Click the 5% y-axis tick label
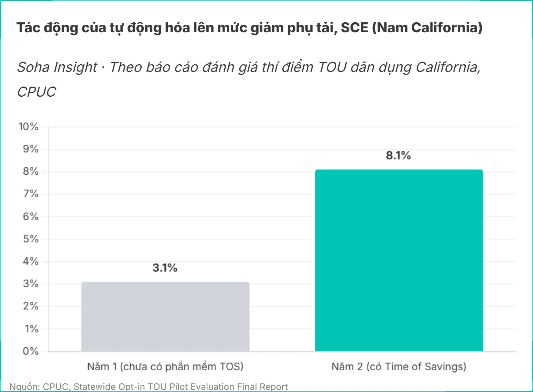Viewport: 533px width, 392px height. [31, 239]
